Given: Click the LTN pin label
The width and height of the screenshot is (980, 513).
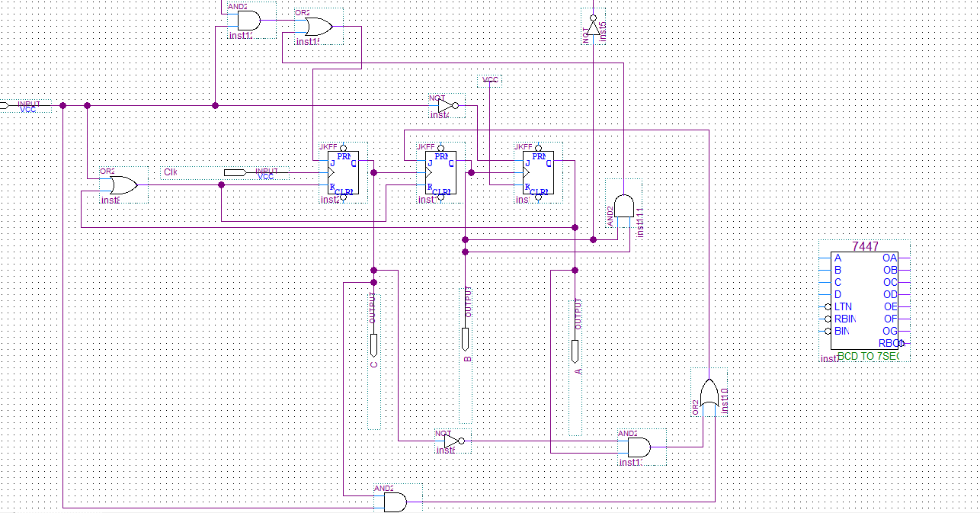Looking at the screenshot, I should click(x=843, y=306).
